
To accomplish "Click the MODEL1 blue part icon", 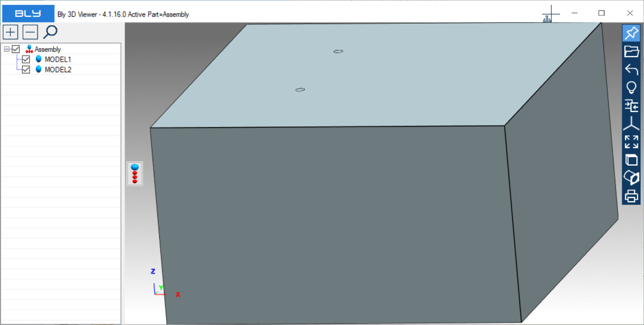I will tap(38, 59).
